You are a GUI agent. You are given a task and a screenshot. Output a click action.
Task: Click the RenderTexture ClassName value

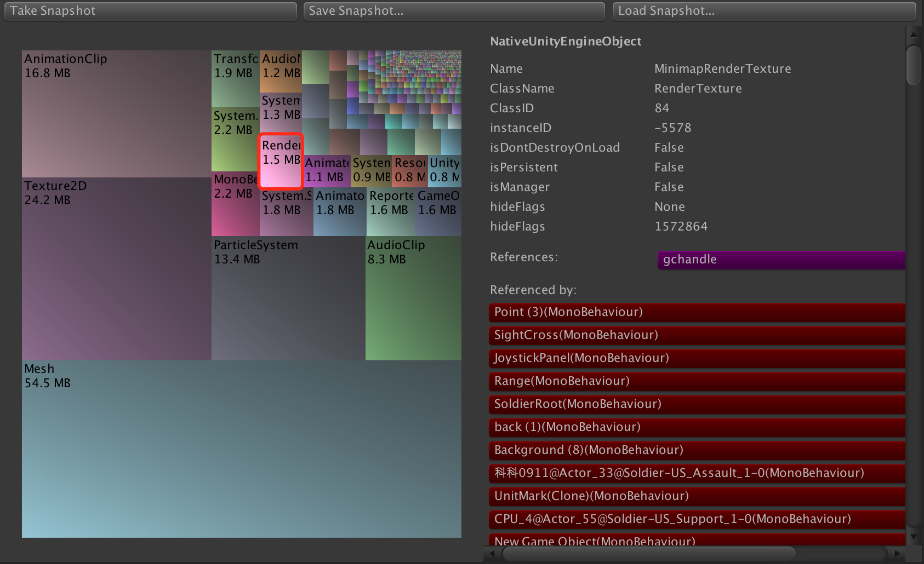click(x=698, y=89)
